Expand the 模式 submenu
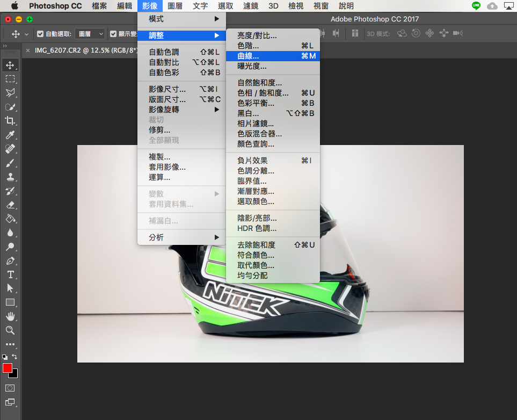The width and height of the screenshot is (517, 420). [x=181, y=19]
